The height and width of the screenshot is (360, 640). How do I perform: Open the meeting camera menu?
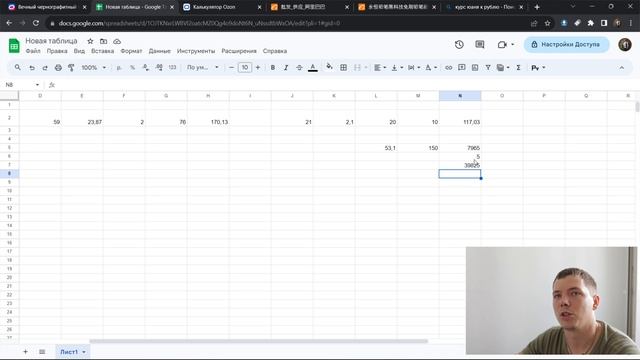(x=505, y=44)
